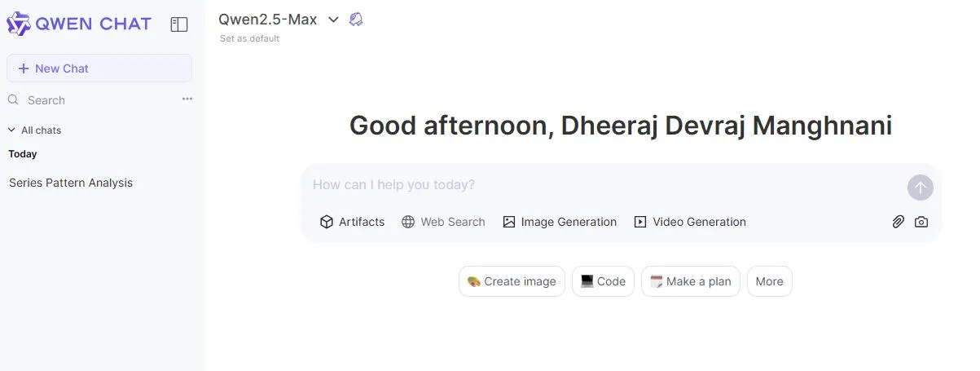Viewport: 980px width, 371px height.
Task: Click the search magnifier icon in sidebar
Action: tap(13, 99)
